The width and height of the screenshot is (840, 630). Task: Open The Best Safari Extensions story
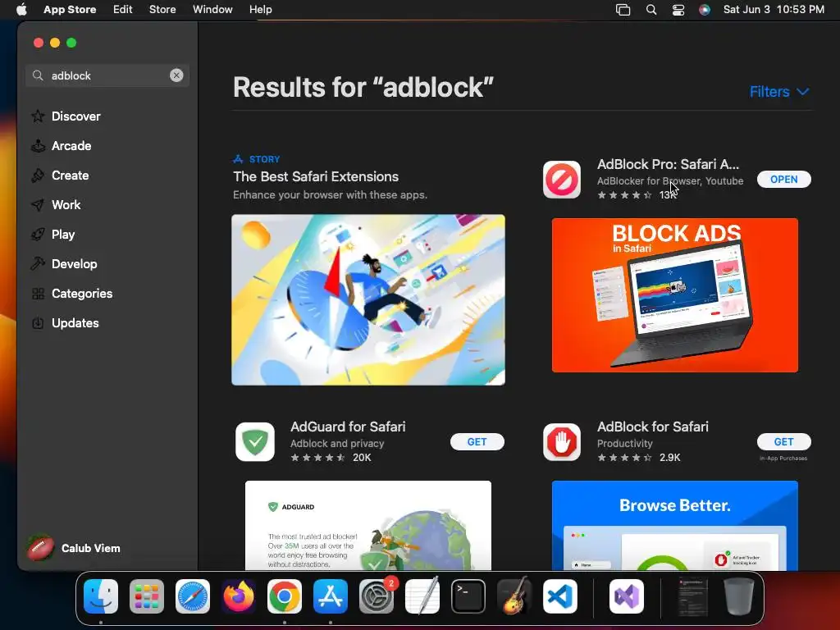316,177
